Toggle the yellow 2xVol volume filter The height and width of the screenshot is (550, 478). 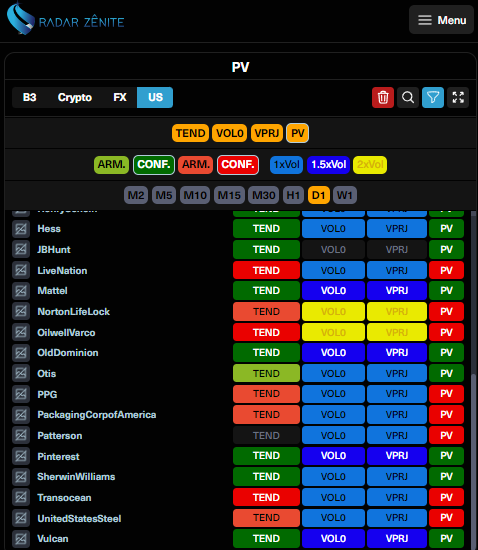(x=370, y=165)
